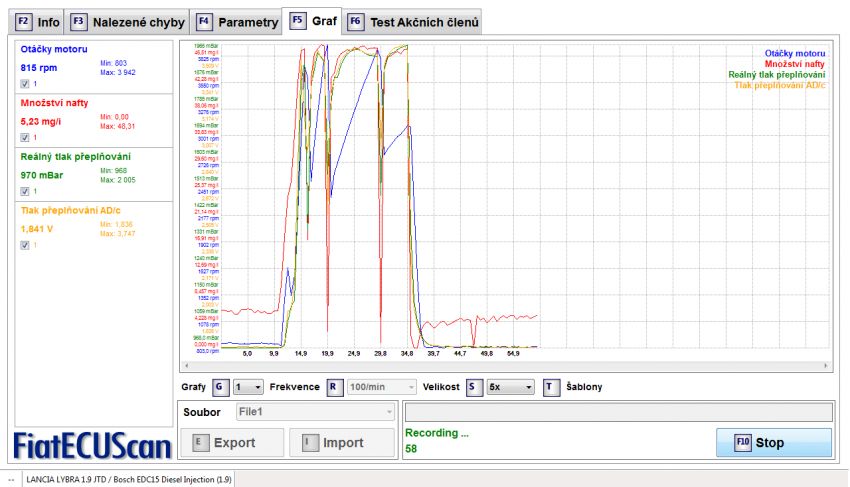This screenshot has width=850, height=487.
Task: Click the T icon for Šablony templates
Action: click(x=551, y=387)
